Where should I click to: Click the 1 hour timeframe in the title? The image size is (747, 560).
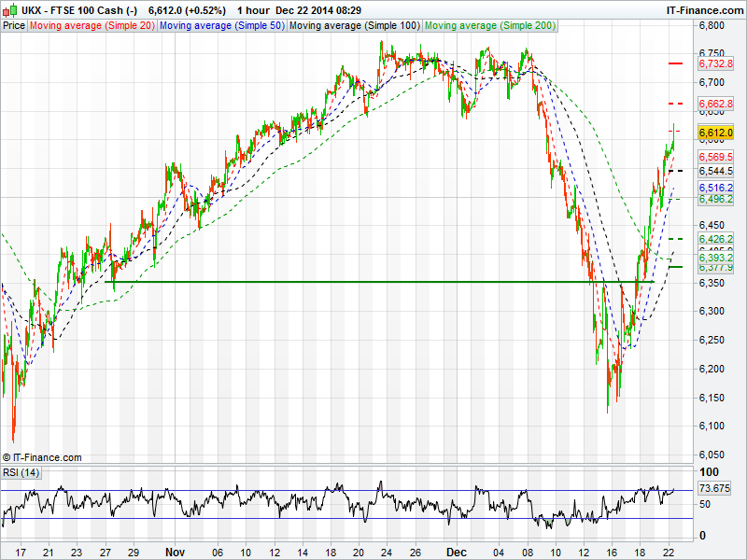pos(253,9)
